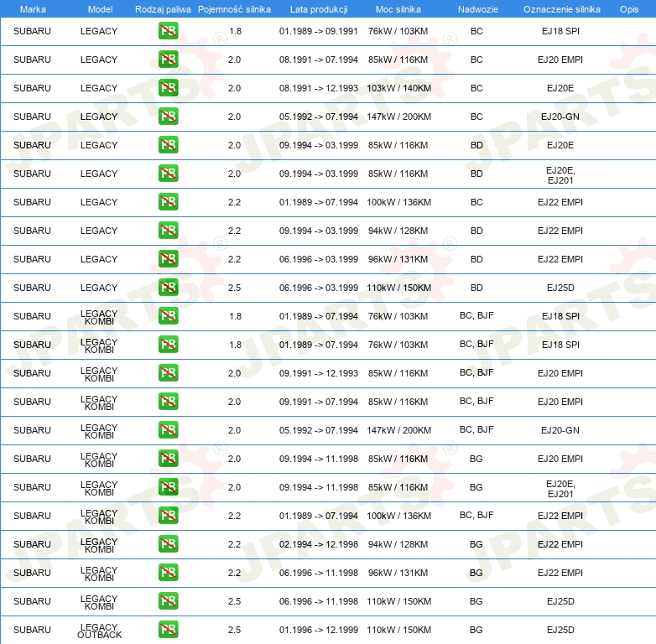Screen dimensions: 656x644
Task: Click fuel icon in Legacy 2.5 BD EJ25D row
Action: [168, 288]
